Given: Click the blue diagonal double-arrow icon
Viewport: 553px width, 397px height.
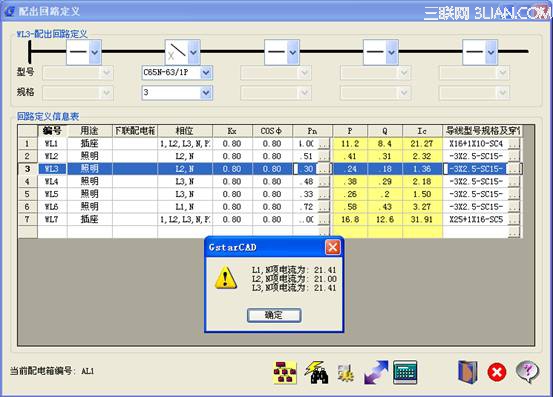Looking at the screenshot, I should coord(376,372).
